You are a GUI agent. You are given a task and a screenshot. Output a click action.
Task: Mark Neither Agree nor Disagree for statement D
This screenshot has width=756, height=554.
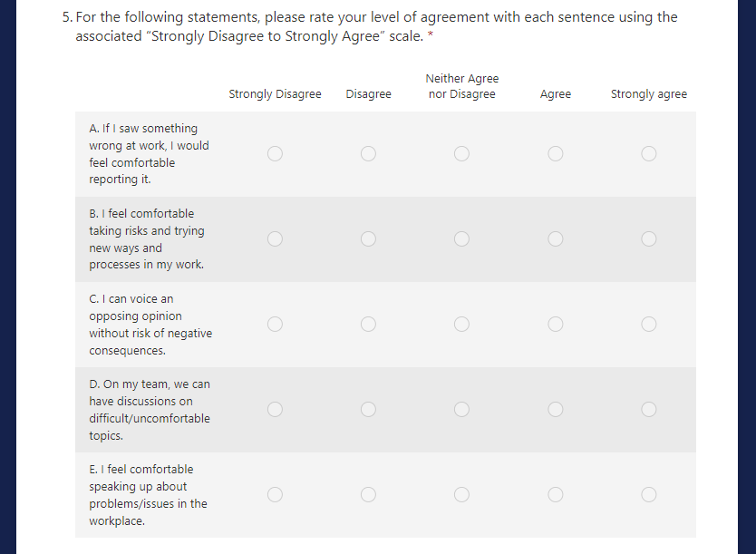tap(461, 410)
